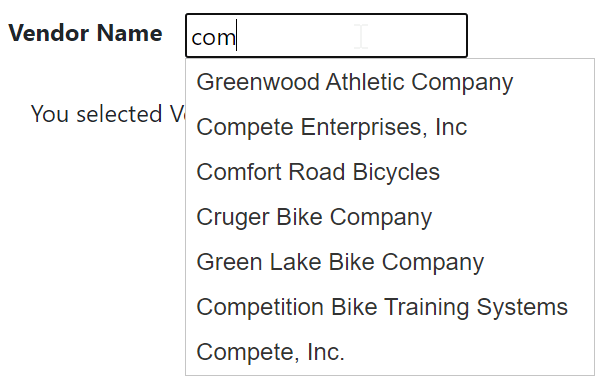Select Cruger Bike Company option

coord(390,217)
